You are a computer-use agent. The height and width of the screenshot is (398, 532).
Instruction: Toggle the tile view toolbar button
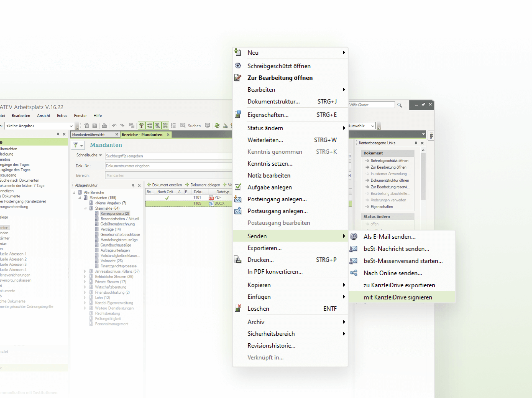165,126
